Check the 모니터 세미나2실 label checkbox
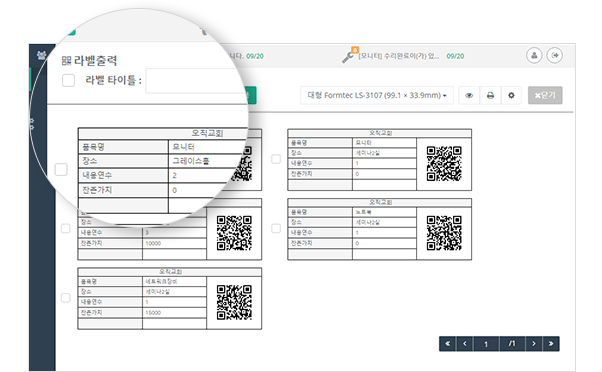 (276, 159)
